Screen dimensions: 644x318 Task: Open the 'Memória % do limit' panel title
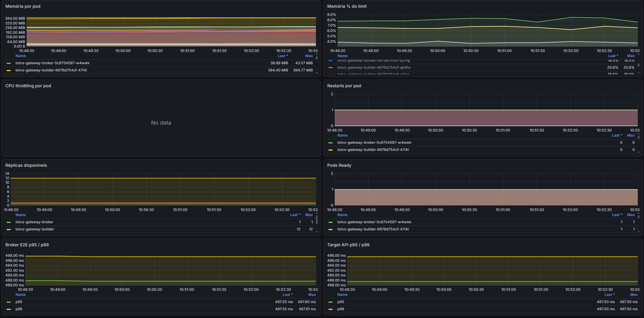tap(347, 6)
